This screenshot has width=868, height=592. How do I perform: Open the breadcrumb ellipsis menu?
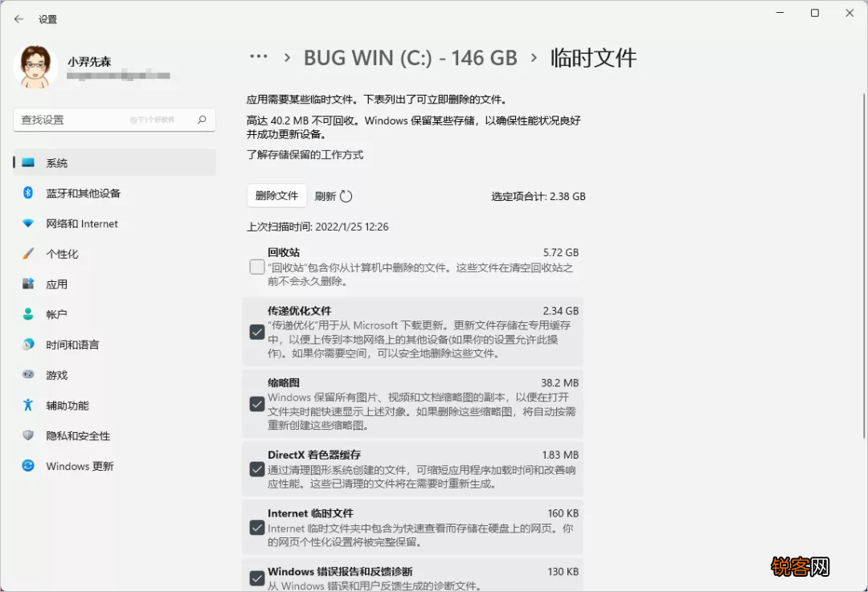(x=259, y=57)
